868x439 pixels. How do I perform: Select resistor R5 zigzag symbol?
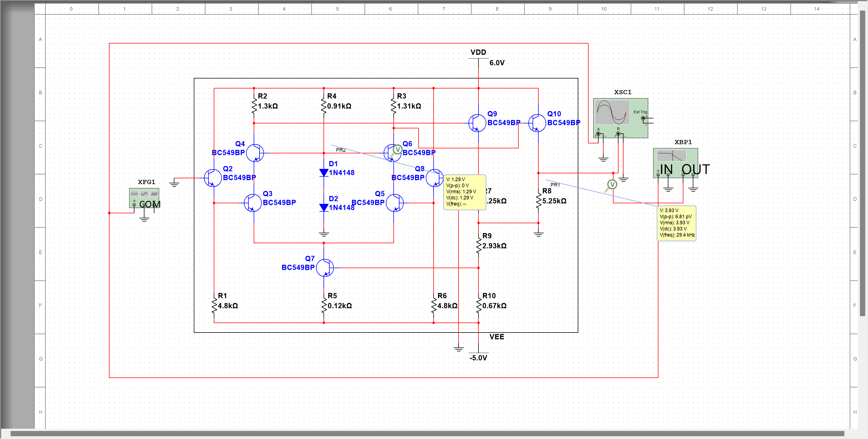[324, 306]
